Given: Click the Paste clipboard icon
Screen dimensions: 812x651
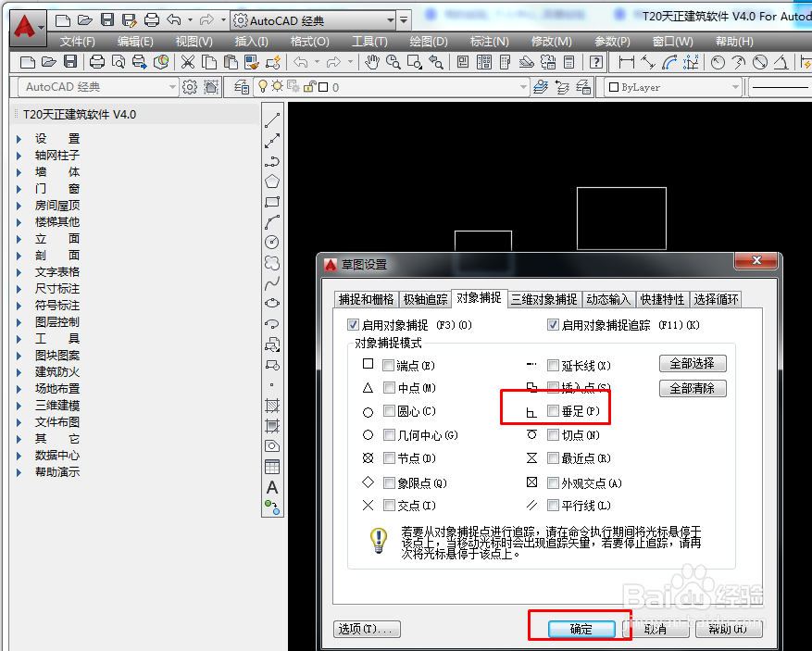Looking at the screenshot, I should click(x=231, y=62).
